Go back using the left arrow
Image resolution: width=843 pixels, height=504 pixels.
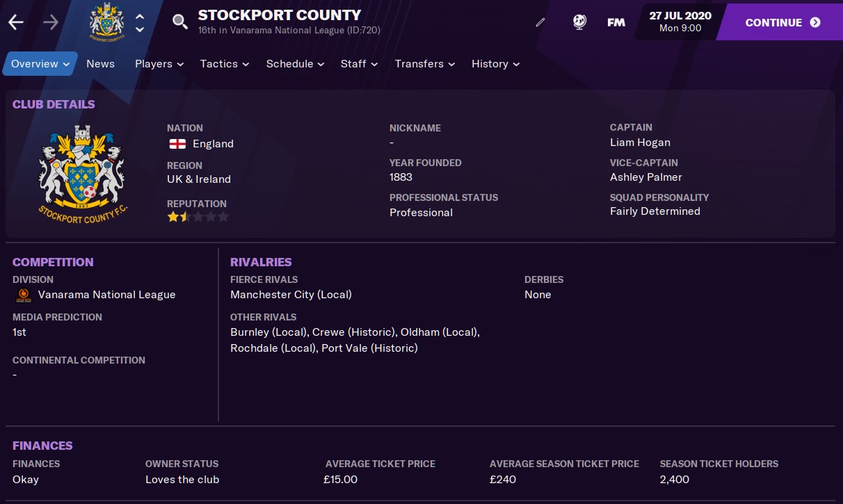[15, 22]
